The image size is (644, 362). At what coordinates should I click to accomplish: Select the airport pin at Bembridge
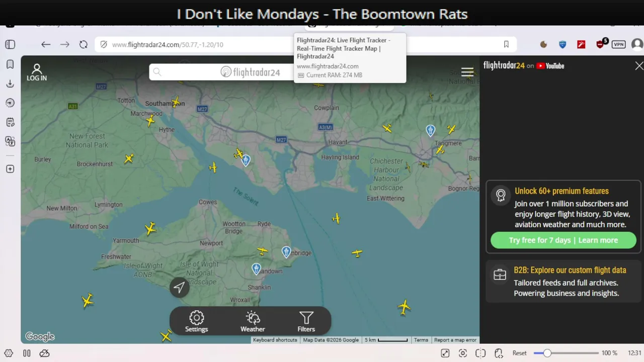click(286, 252)
